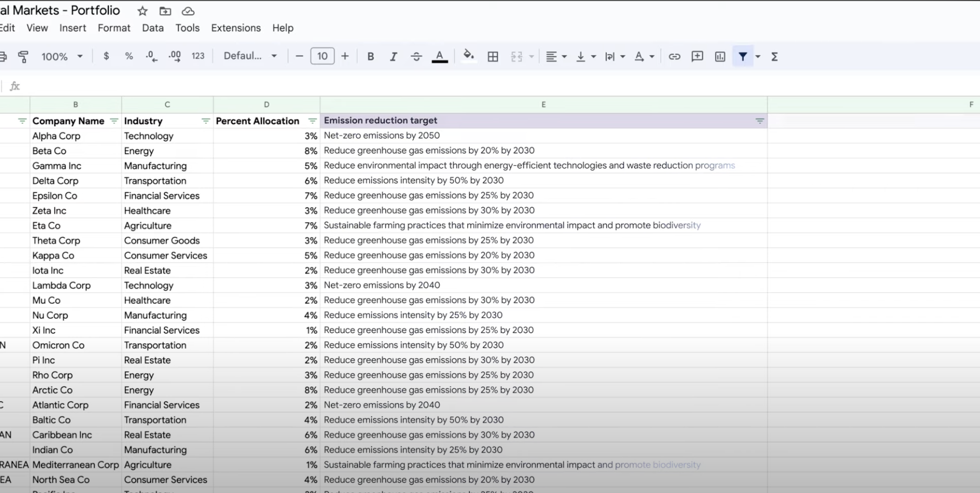Open the functions (Σ) menu
Viewport: 980px width, 493px height.
[775, 56]
